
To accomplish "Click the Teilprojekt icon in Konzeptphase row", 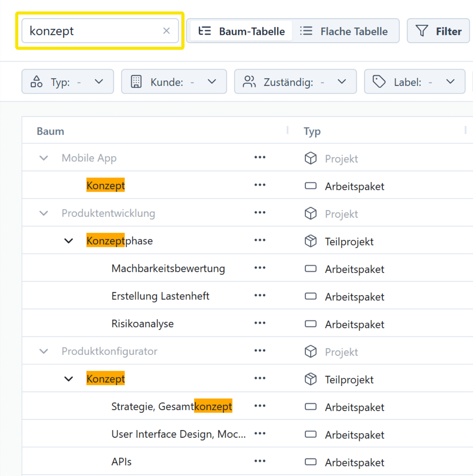I will click(x=311, y=241).
